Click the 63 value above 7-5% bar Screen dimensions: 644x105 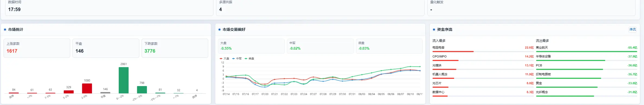50,90
